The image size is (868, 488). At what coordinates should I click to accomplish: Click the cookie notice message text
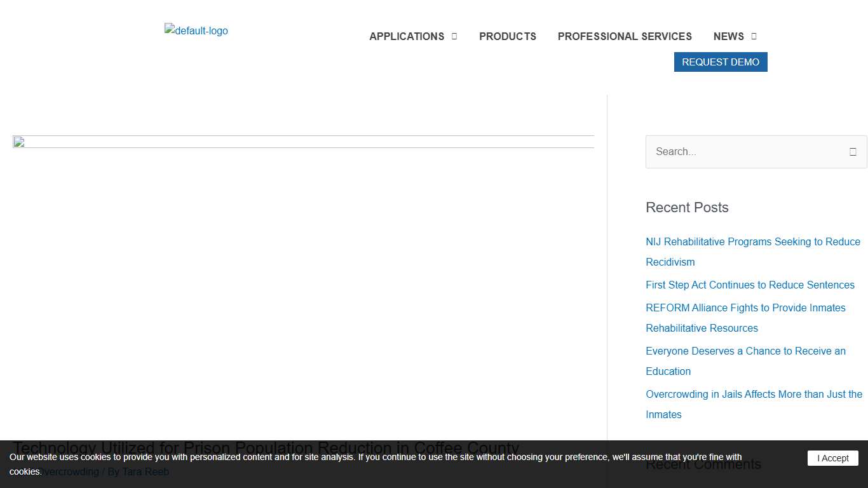[375, 457]
